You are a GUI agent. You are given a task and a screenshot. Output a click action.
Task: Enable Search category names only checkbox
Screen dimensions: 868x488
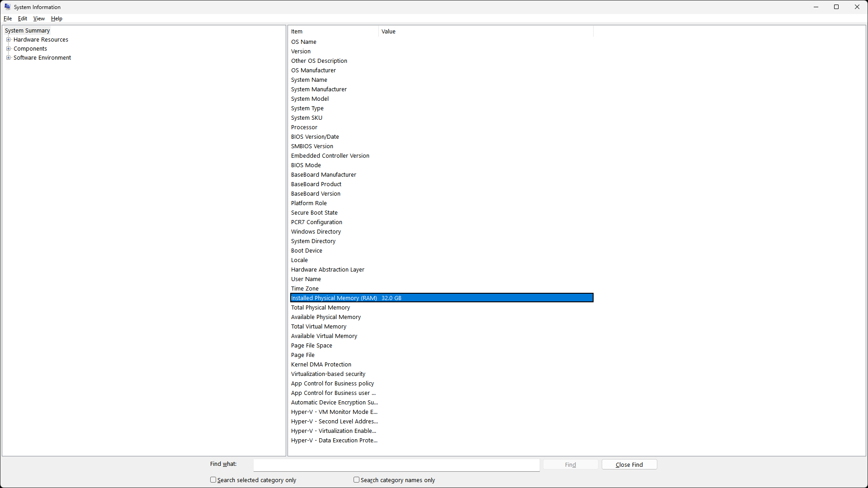point(356,480)
